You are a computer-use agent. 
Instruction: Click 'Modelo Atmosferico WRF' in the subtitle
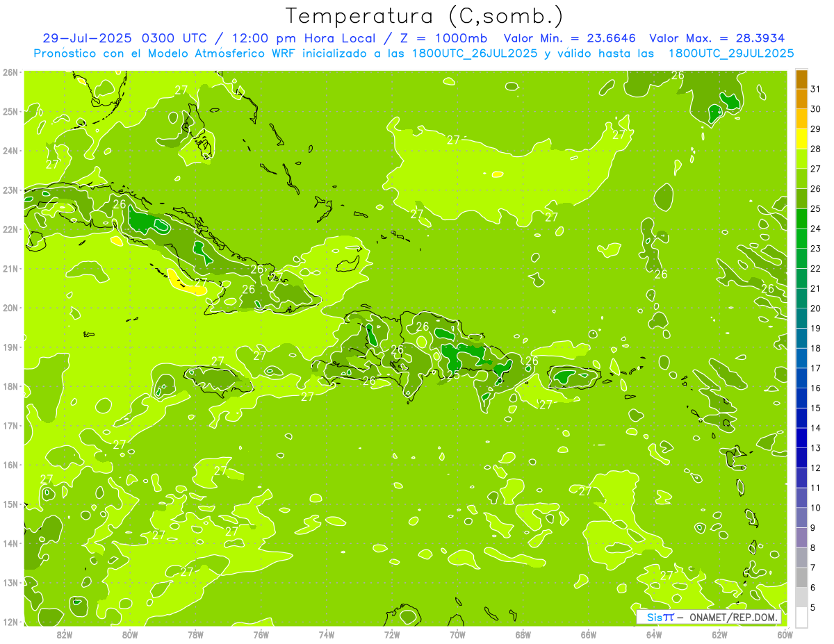pos(220,53)
